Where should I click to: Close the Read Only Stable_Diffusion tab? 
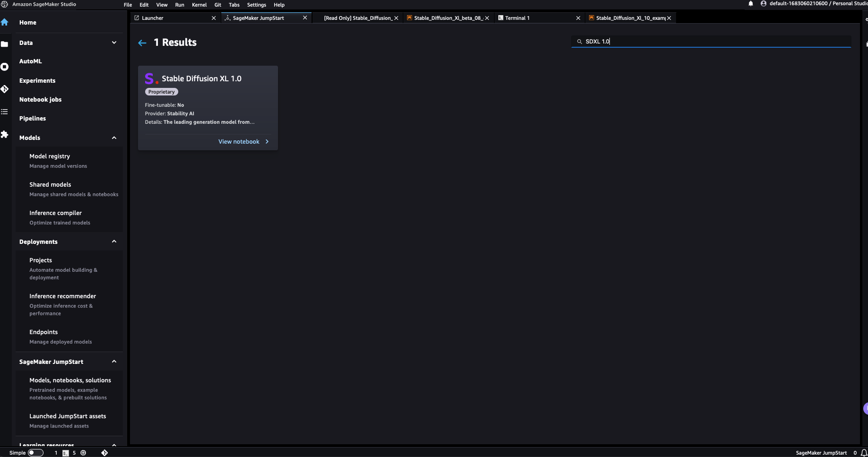coord(396,18)
